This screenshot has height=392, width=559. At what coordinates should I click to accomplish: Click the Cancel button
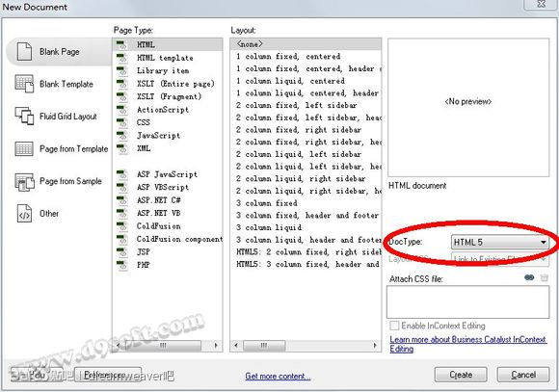tap(523, 375)
